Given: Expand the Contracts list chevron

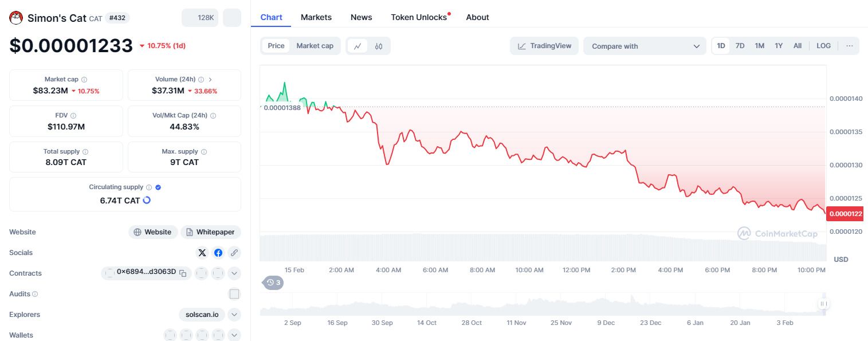Looking at the screenshot, I should tap(234, 273).
